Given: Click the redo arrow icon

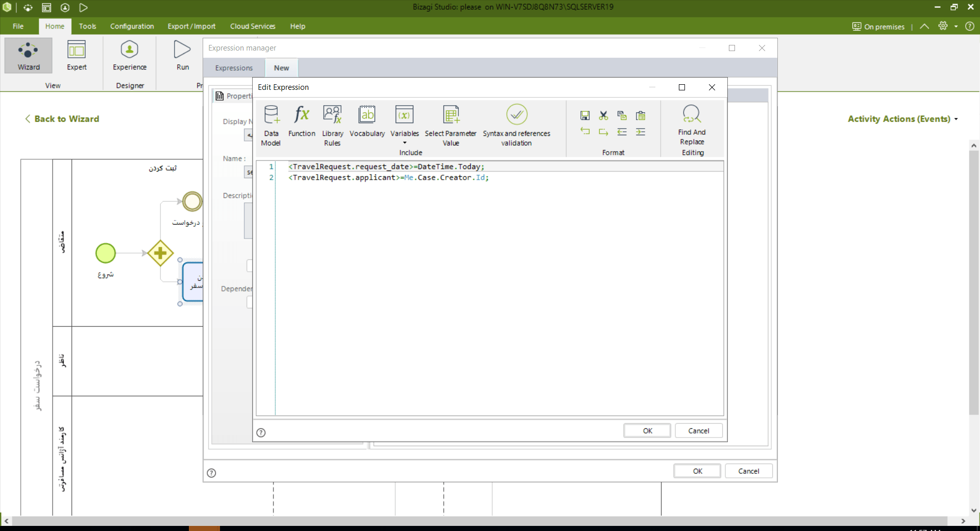Looking at the screenshot, I should click(603, 132).
